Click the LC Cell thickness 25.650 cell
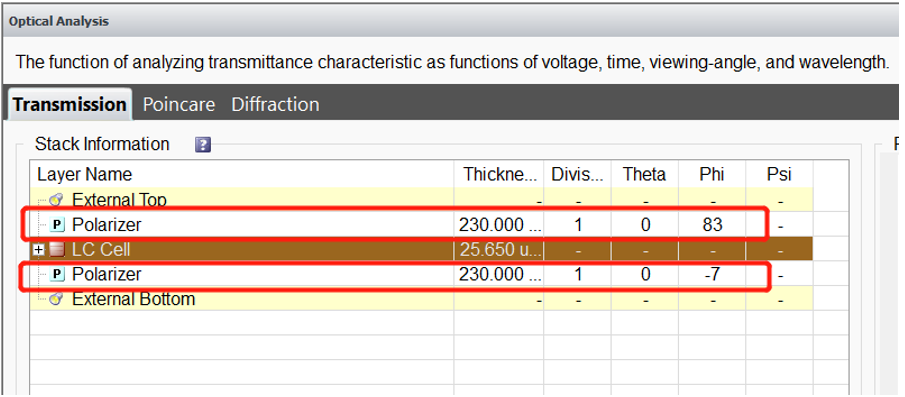 pos(499,249)
